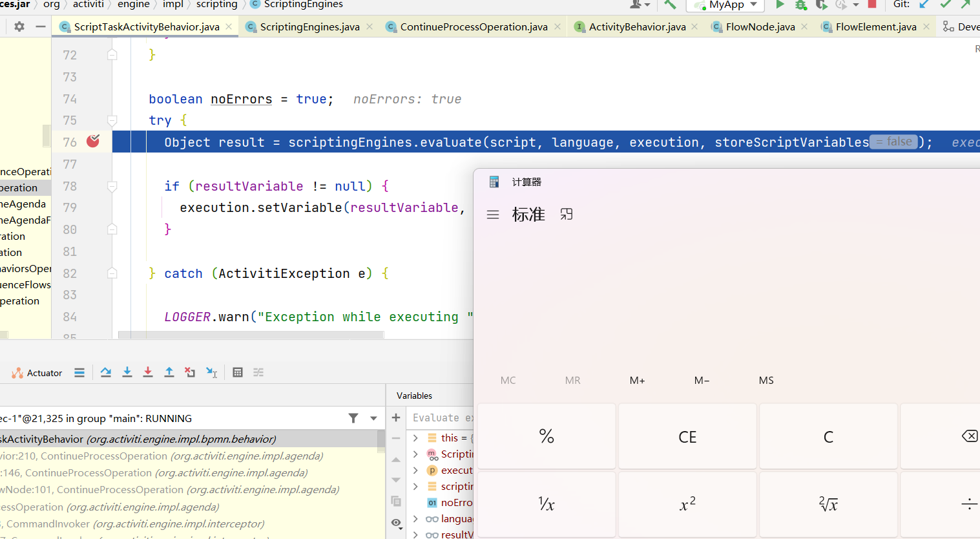
Task: Click the Trace Current Stream Chain icon
Action: coord(258,372)
